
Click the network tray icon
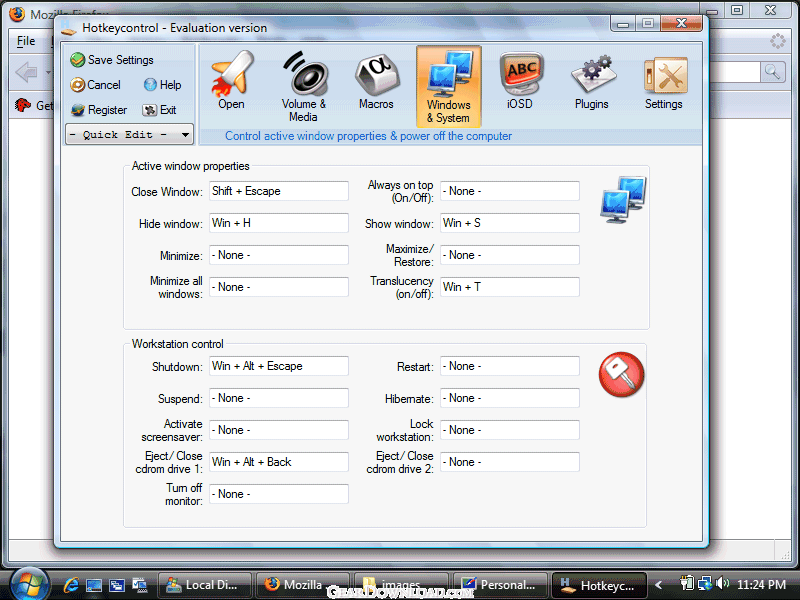click(705, 583)
